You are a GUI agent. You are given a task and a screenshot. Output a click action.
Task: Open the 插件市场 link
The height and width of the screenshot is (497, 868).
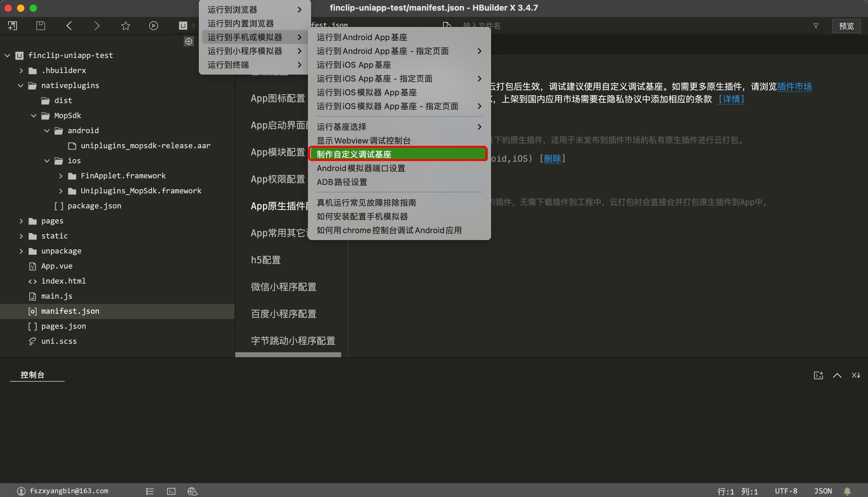[x=794, y=86]
